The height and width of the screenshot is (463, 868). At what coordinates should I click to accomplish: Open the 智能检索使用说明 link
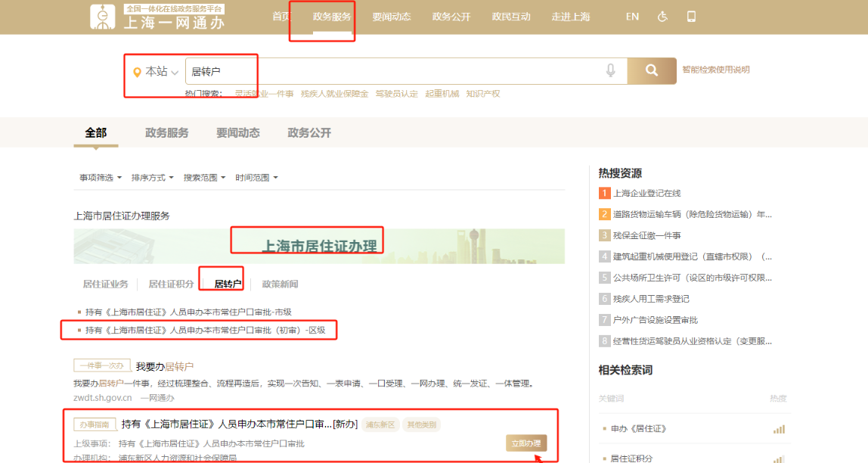point(715,70)
